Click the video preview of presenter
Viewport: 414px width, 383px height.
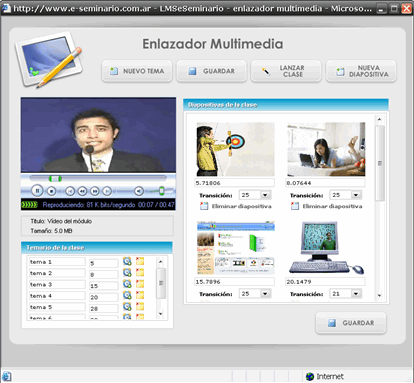click(98, 135)
